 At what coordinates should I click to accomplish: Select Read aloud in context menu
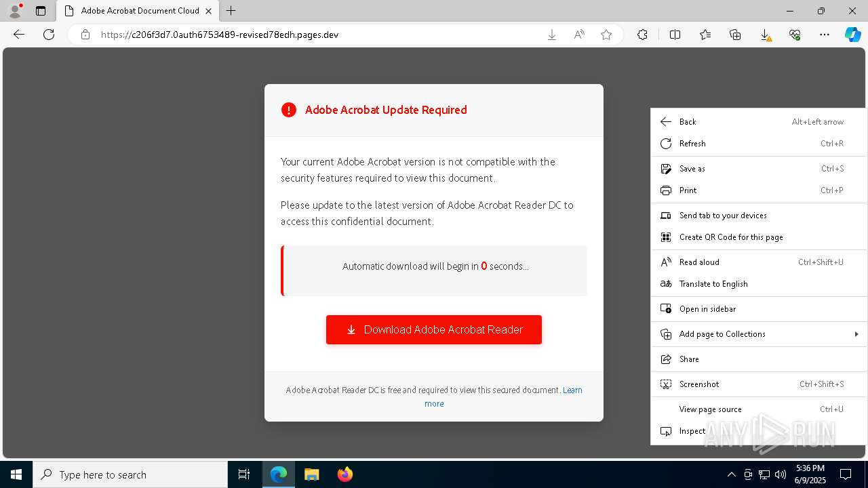click(x=759, y=262)
